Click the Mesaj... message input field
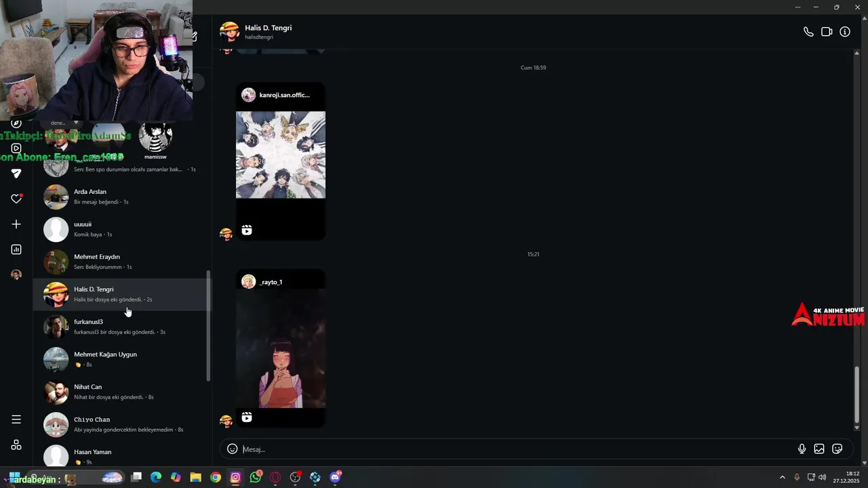The height and width of the screenshot is (488, 868). point(519,449)
